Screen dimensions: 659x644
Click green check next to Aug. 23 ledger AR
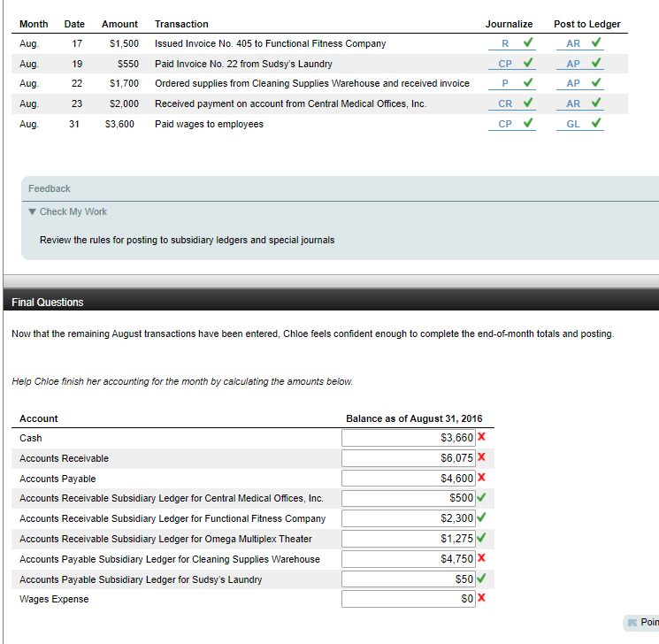coord(596,102)
